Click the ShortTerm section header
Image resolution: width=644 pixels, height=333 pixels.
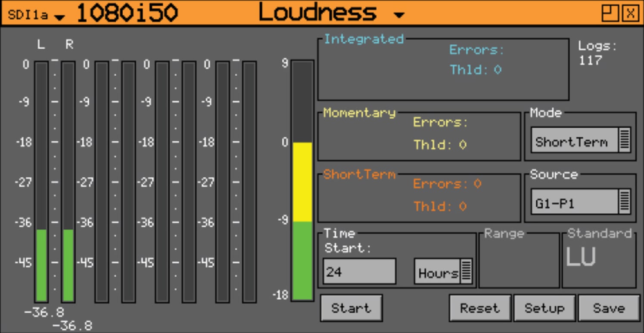pyautogui.click(x=360, y=175)
